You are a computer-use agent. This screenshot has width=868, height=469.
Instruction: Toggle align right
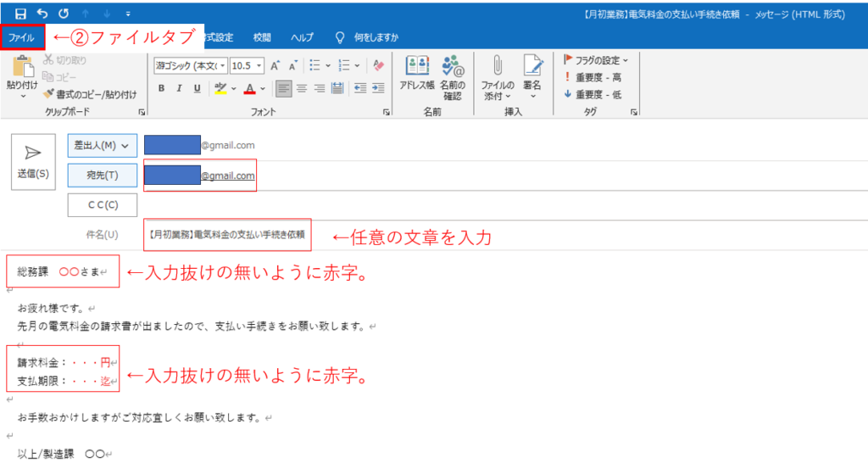pyautogui.click(x=320, y=88)
